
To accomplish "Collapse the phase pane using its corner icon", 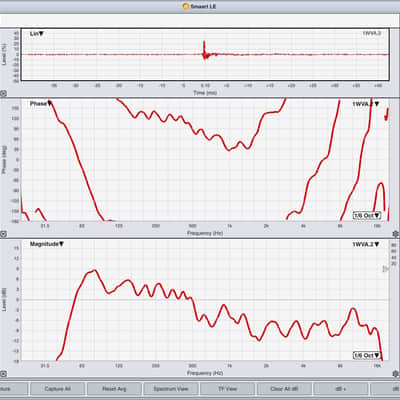I will (3, 234).
